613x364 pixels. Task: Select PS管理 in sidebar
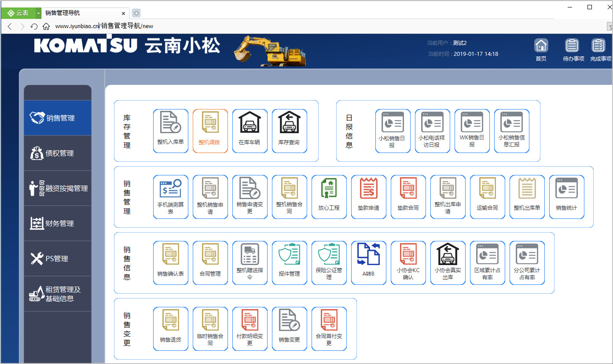(x=58, y=258)
